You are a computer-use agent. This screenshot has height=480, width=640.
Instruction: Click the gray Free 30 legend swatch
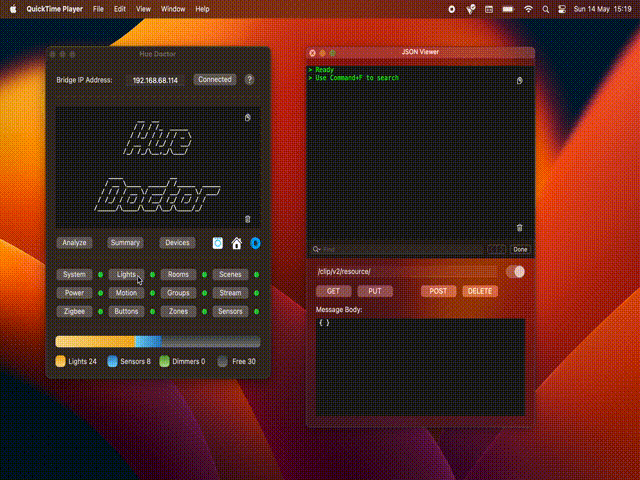click(x=222, y=361)
